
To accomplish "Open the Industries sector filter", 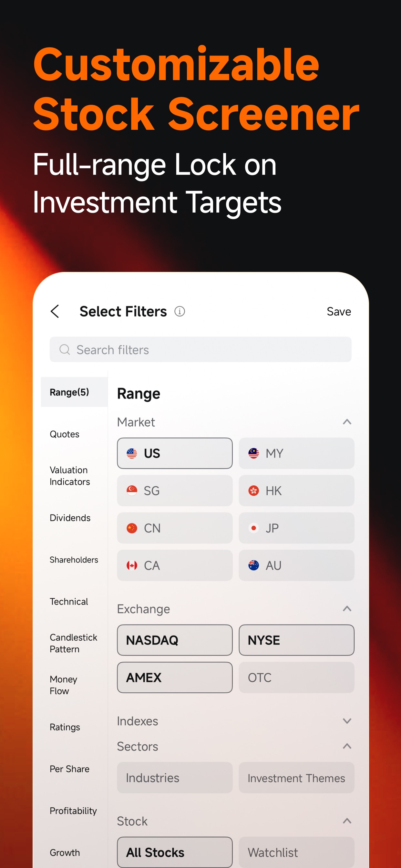I will (175, 778).
